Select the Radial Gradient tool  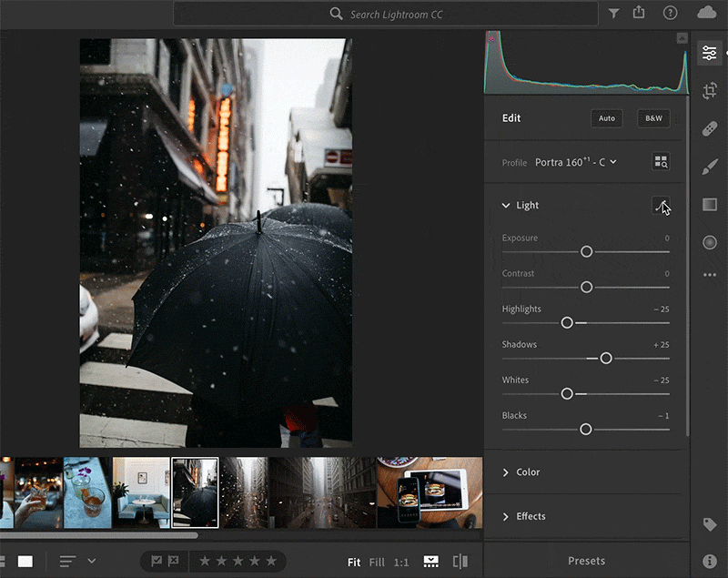(x=710, y=242)
